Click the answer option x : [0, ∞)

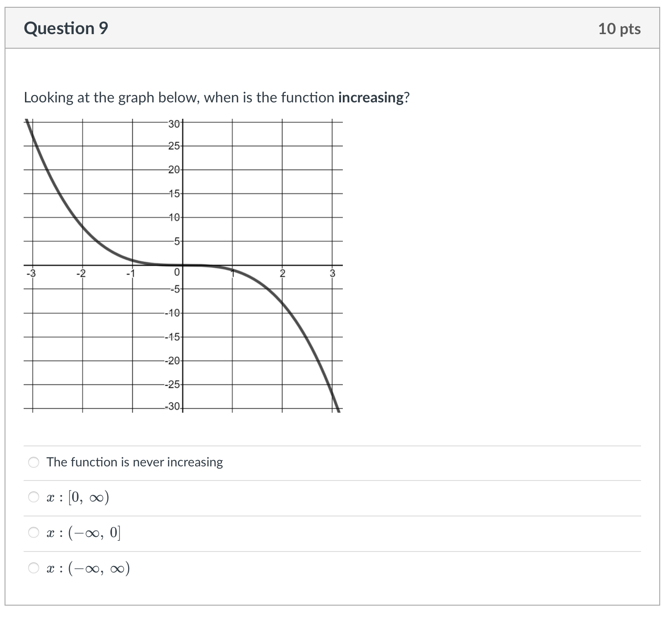click(77, 497)
